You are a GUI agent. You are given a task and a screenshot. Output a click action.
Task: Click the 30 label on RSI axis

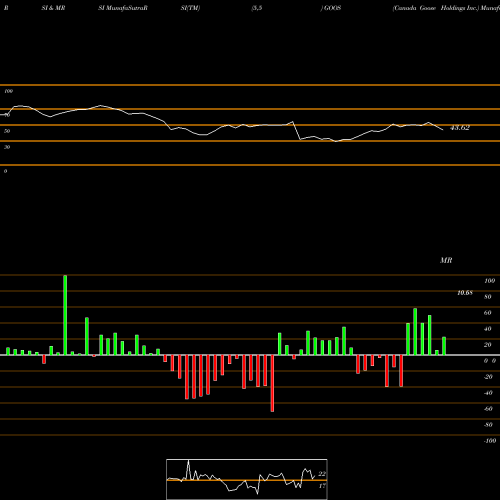click(7, 147)
